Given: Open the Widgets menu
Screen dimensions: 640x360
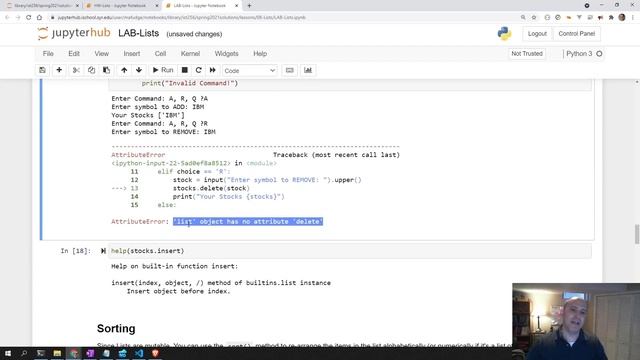Looking at the screenshot, I should [x=227, y=53].
